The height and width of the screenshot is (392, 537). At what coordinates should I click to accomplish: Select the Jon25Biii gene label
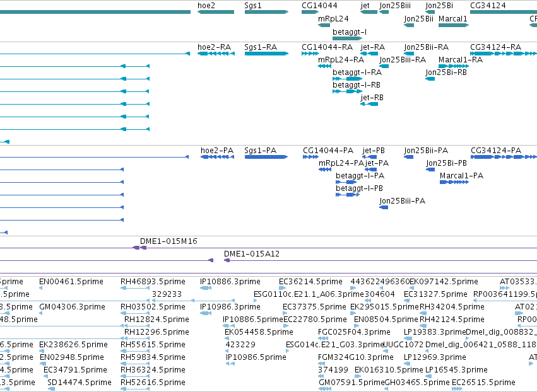click(x=395, y=6)
